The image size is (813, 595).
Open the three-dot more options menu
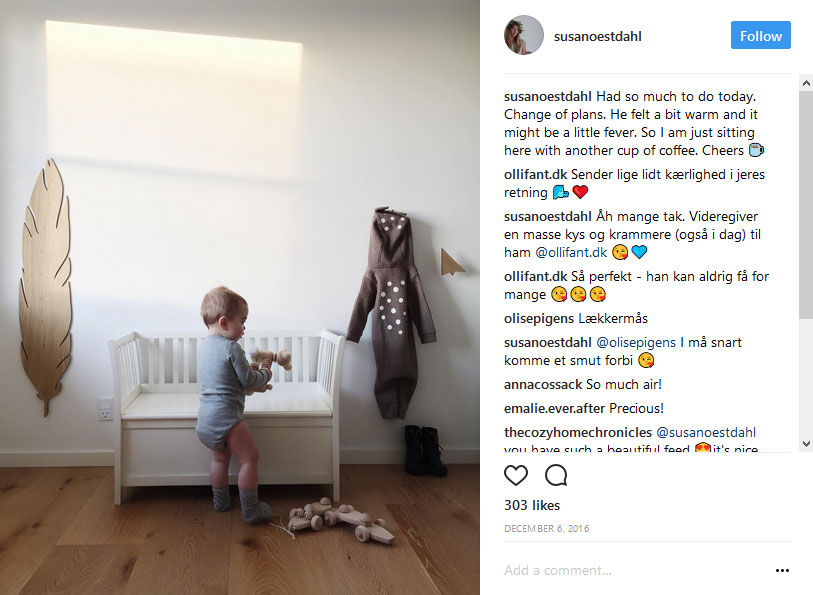pos(782,570)
